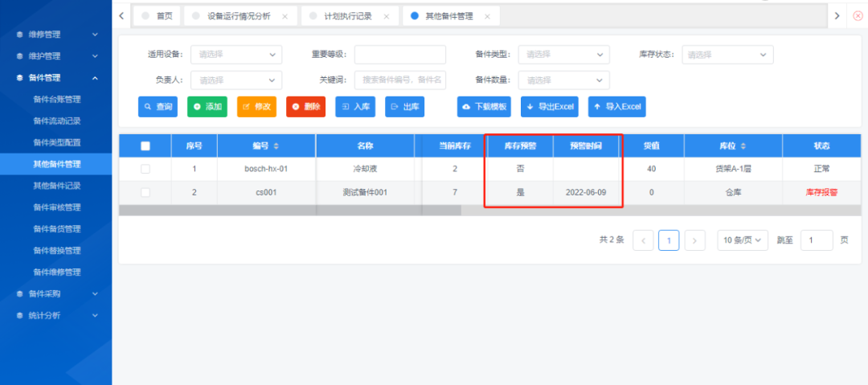Click the red 删除 button
Screen dimensions: 868x385
306,106
